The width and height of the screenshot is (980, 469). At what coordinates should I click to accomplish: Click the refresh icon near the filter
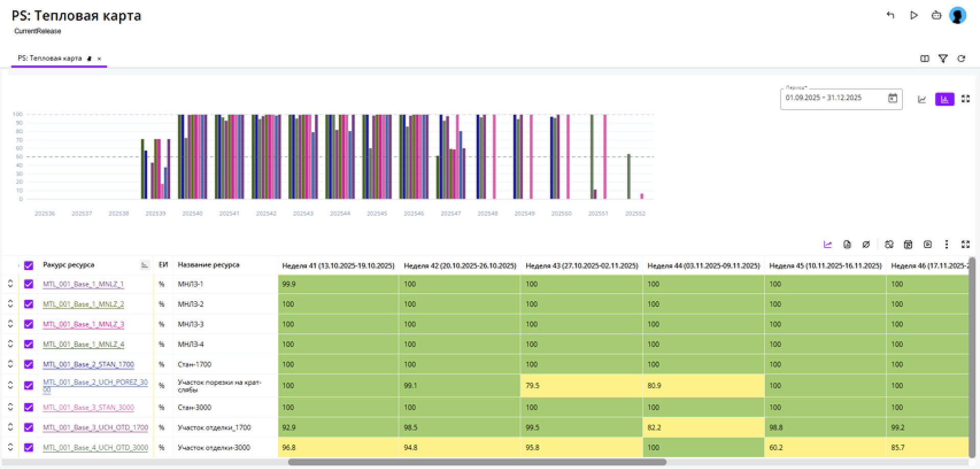pos(961,59)
